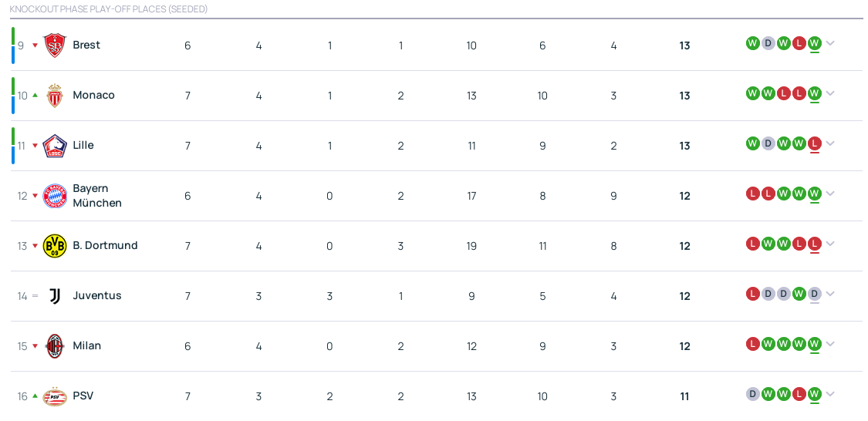The width and height of the screenshot is (868, 421).
Task: Expand Monaco's form details chevron
Action: (830, 93)
